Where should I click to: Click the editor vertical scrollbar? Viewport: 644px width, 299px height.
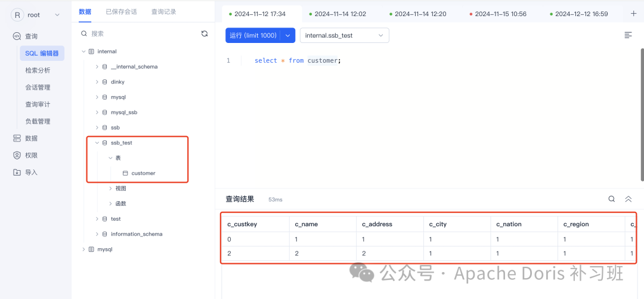pyautogui.click(x=642, y=114)
